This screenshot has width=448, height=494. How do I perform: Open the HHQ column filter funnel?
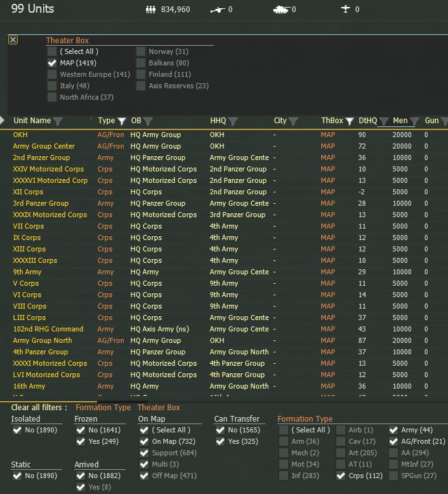(x=233, y=121)
